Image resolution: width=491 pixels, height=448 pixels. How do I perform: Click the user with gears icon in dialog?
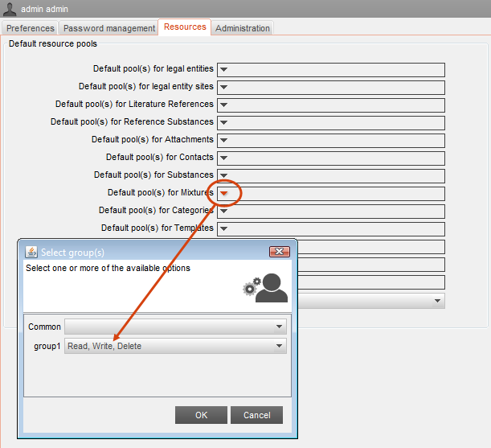[265, 288]
